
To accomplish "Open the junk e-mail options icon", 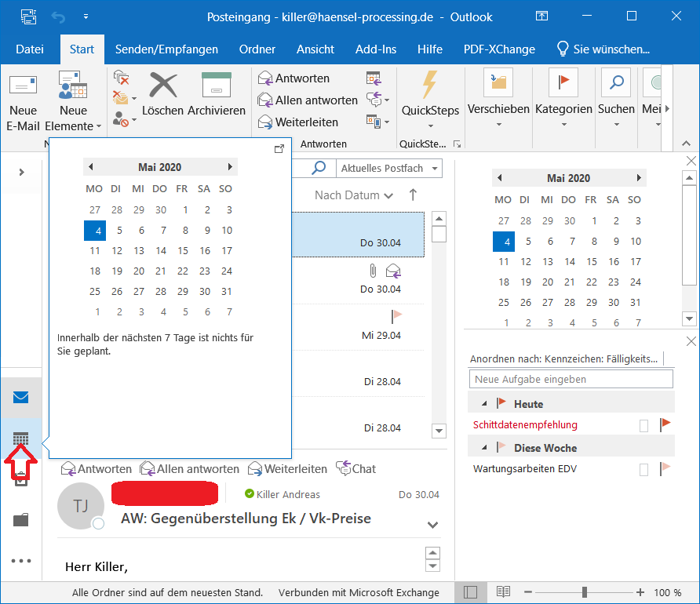I will (124, 119).
